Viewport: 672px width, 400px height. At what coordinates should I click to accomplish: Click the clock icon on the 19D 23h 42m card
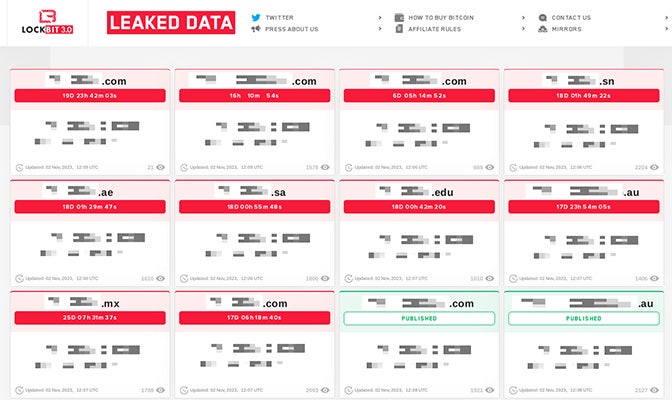(19, 167)
